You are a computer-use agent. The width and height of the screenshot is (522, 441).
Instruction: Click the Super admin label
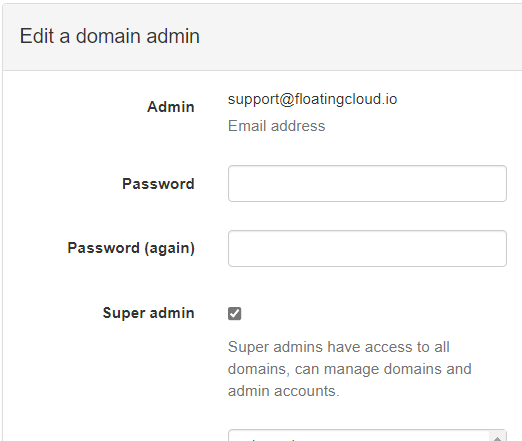click(149, 313)
